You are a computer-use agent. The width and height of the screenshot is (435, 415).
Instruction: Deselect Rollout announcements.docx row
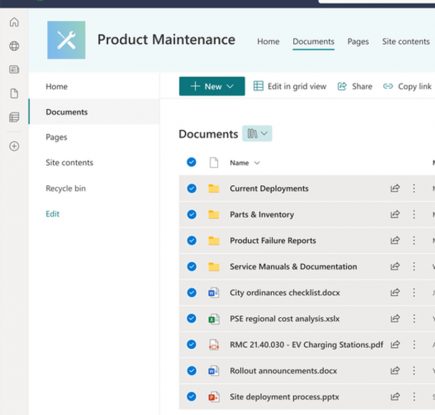point(191,370)
